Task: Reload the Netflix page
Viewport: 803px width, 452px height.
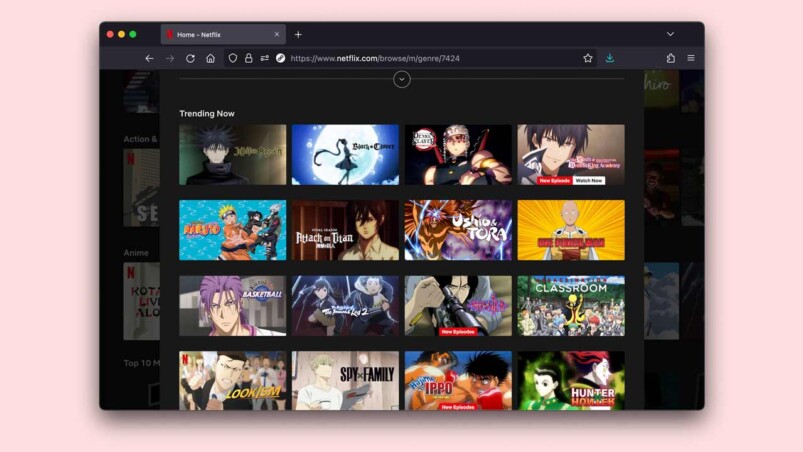Action: pyautogui.click(x=190, y=58)
